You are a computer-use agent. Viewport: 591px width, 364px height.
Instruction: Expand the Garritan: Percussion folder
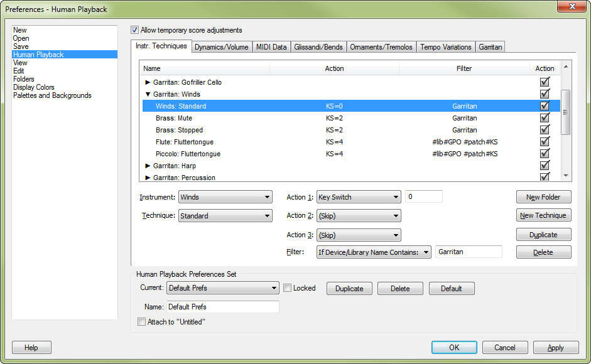click(x=148, y=178)
